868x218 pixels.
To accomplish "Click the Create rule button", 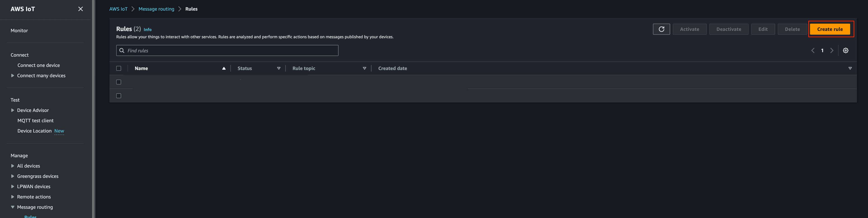I will pyautogui.click(x=830, y=29).
